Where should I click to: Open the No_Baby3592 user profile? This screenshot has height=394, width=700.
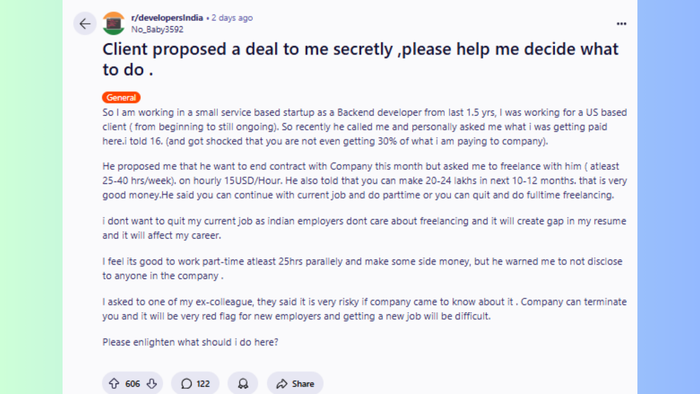[x=157, y=29]
